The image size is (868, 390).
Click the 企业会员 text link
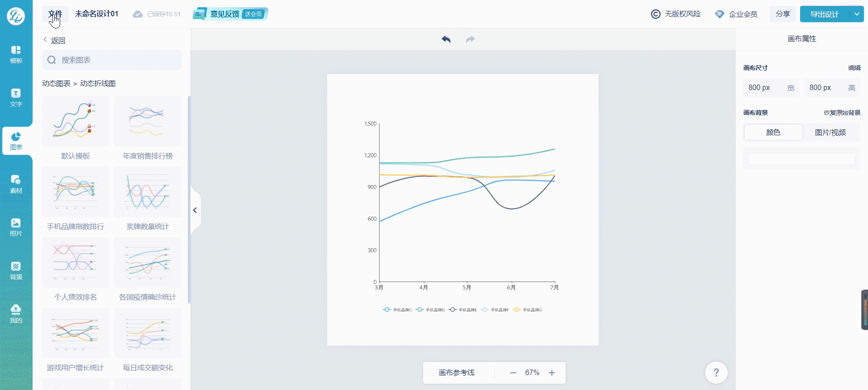(x=743, y=14)
